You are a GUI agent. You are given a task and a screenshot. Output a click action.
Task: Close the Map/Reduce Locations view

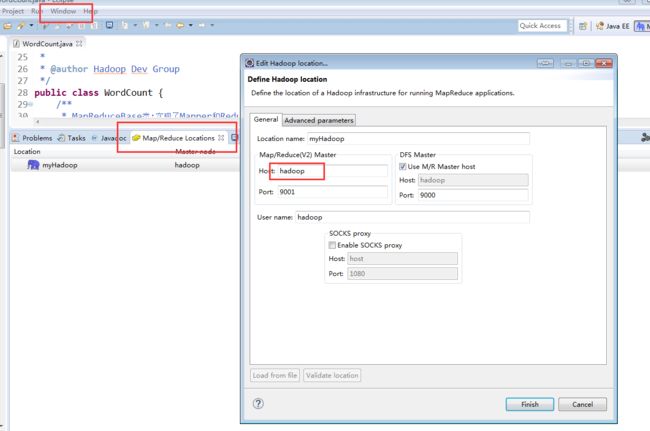(x=221, y=138)
